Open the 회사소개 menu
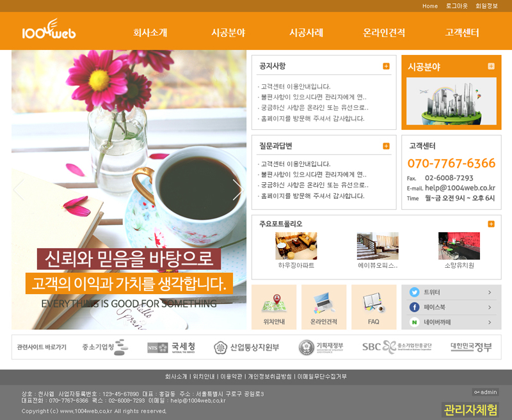The width and height of the screenshot is (512, 420). (x=150, y=33)
